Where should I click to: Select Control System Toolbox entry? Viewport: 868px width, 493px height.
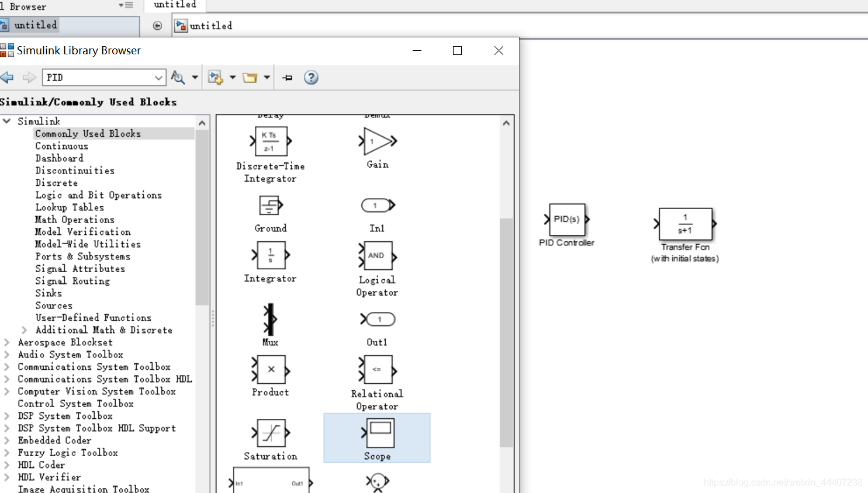click(76, 404)
